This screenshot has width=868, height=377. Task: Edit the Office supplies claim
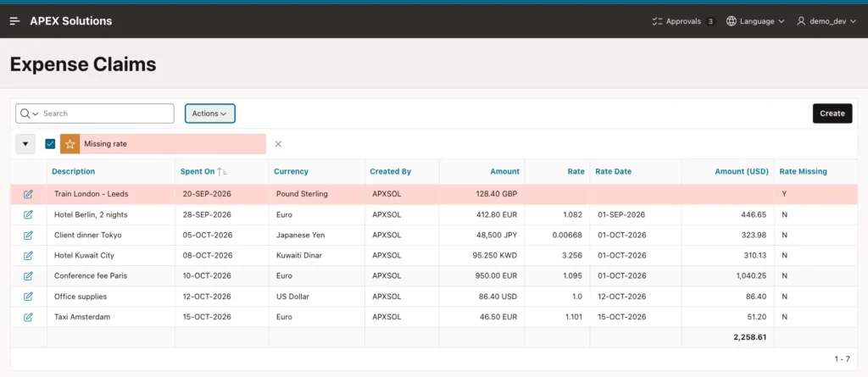pyautogui.click(x=28, y=297)
